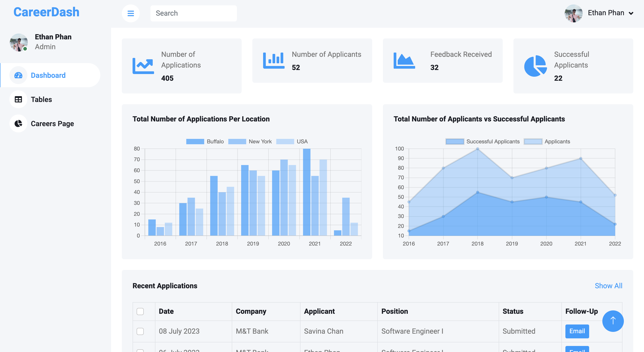Click the top-right profile avatar

pos(573,13)
